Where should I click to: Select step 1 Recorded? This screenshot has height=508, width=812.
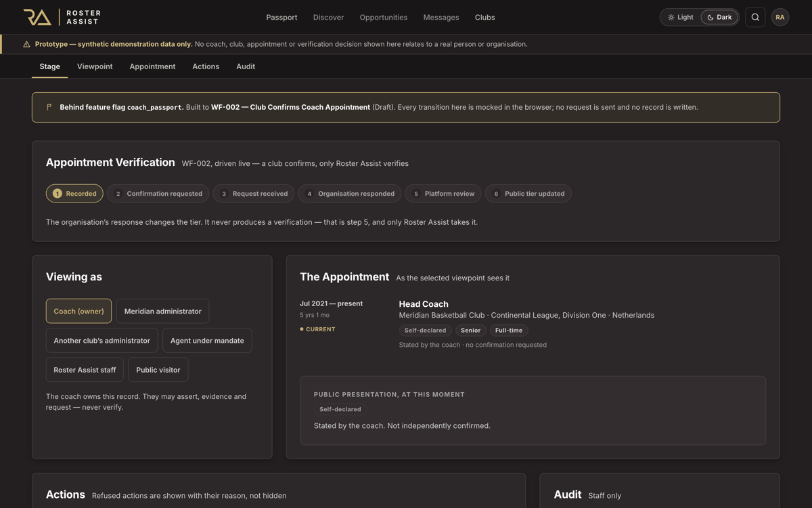pyautogui.click(x=74, y=194)
